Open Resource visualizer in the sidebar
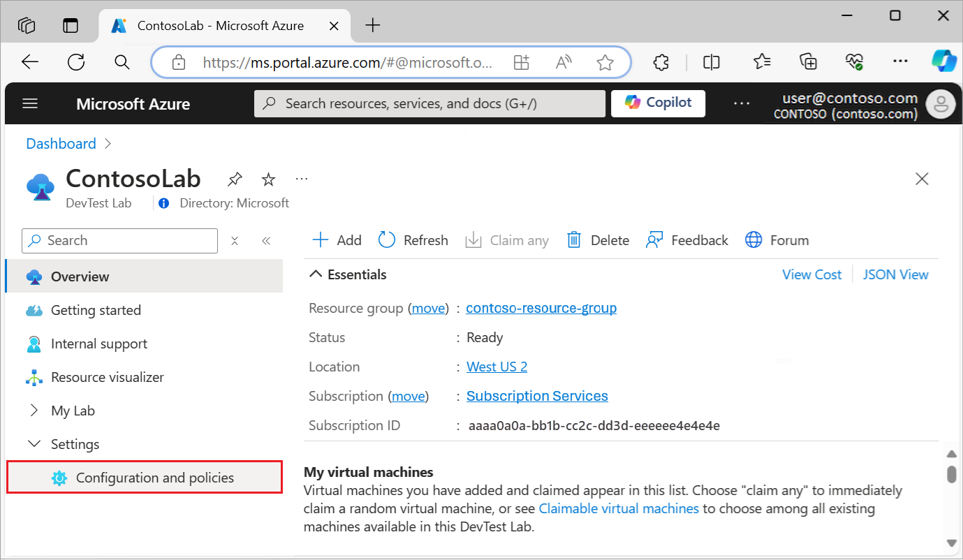Viewport: 963px width, 560px height. point(106,377)
